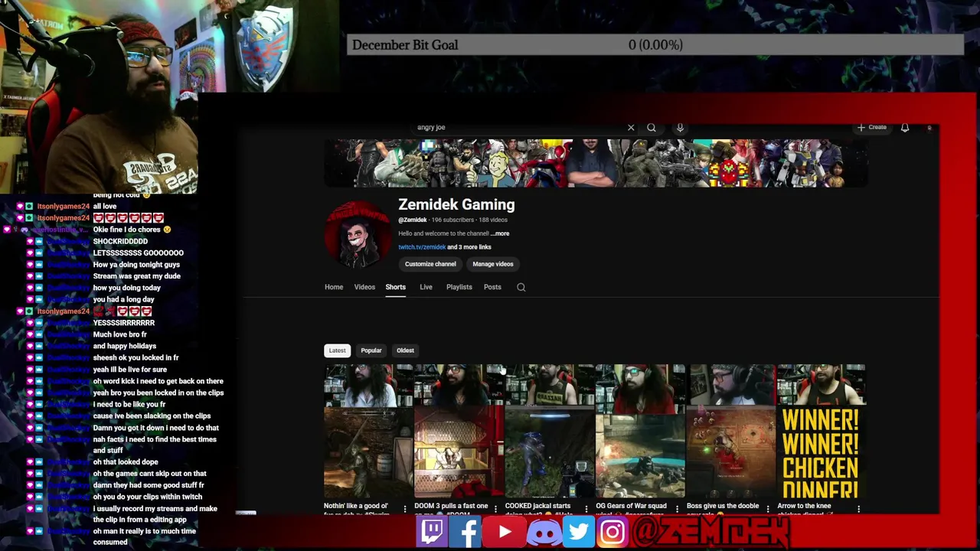Click the Zemidek Gaming channel profile picture
980x551 pixels.
click(x=358, y=234)
